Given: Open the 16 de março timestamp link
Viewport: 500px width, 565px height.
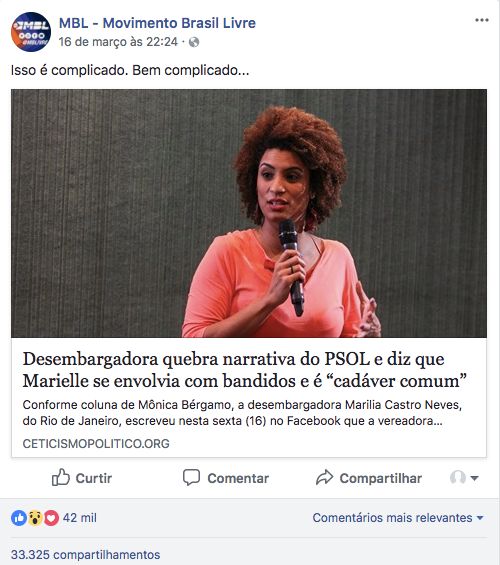Looking at the screenshot, I should [118, 42].
